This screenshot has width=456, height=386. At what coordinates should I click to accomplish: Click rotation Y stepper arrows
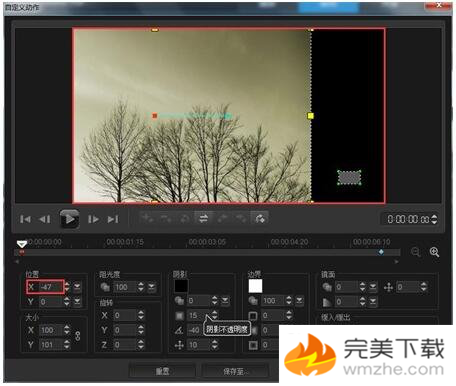coord(141,330)
